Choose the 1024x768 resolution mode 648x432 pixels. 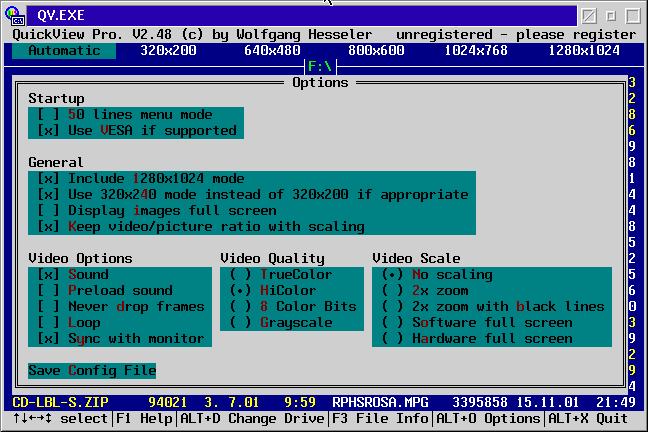point(476,50)
